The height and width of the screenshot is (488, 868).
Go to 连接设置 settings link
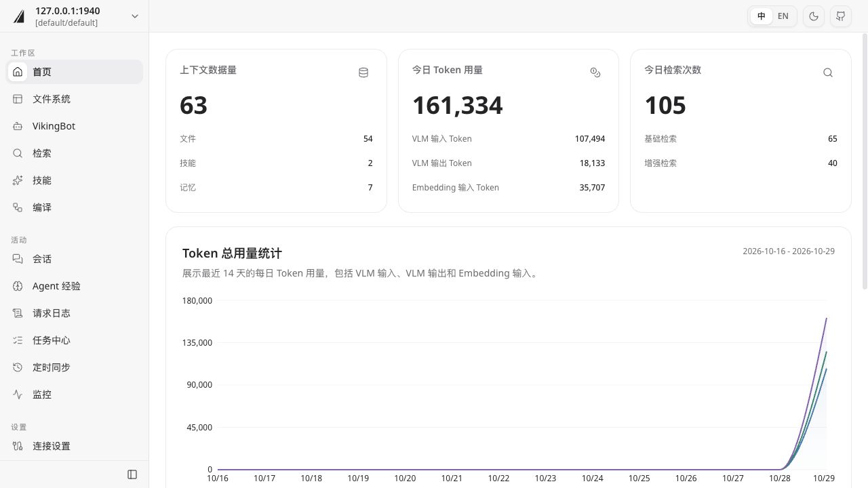tap(75, 446)
